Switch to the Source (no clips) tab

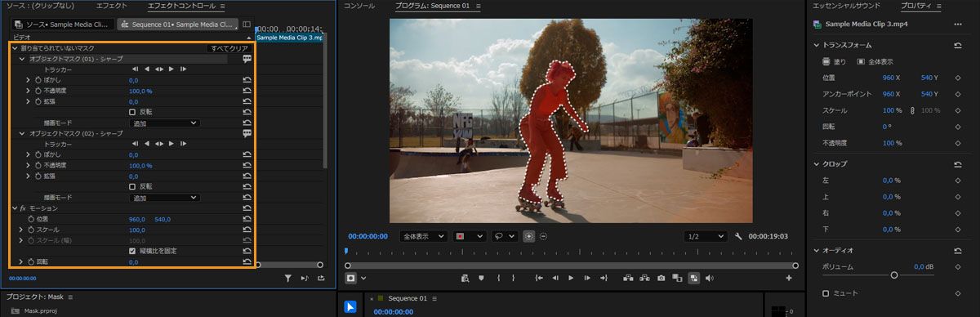point(40,6)
